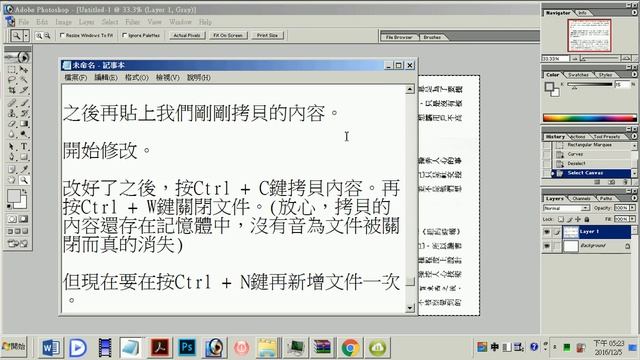Choose the Path Selection tool
Image resolution: width=640 pixels, height=360 pixels.
[11, 146]
